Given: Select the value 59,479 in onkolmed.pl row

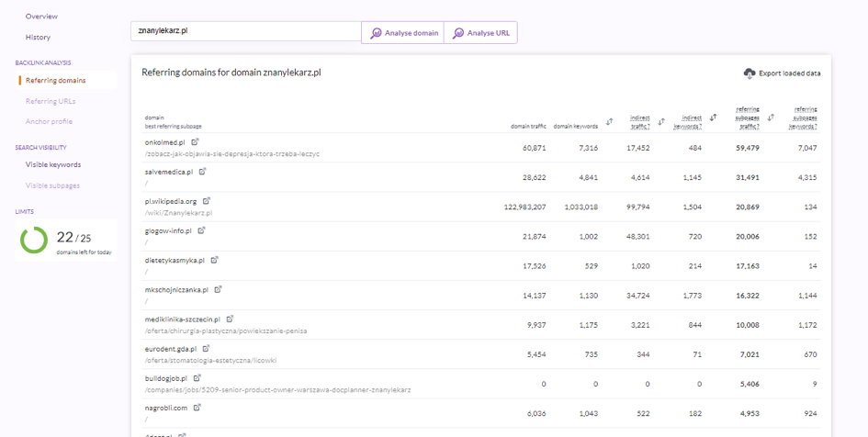Looking at the screenshot, I should [x=748, y=148].
